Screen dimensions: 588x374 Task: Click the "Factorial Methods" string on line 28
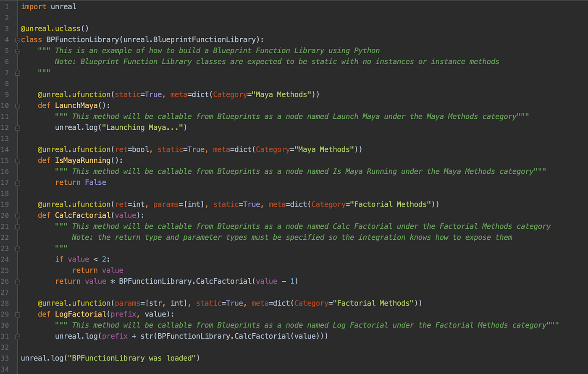coord(373,303)
